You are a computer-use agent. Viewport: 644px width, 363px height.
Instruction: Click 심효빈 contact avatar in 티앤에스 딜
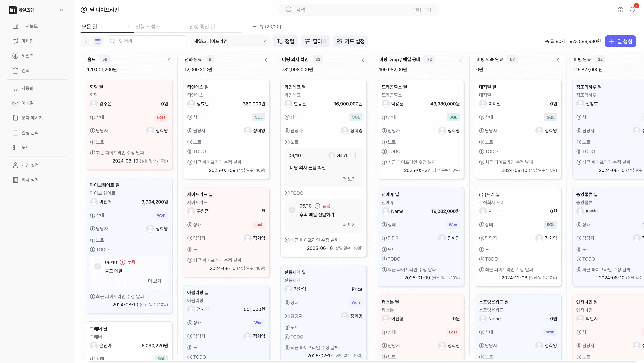[x=191, y=104]
